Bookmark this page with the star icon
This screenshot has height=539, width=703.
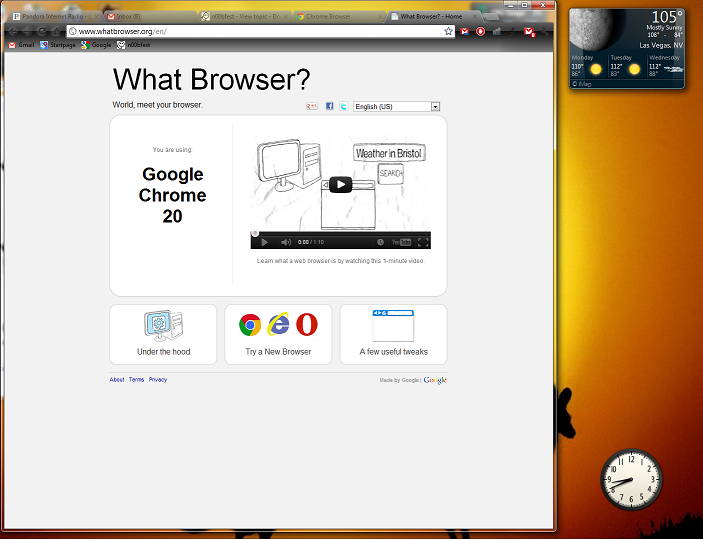pyautogui.click(x=448, y=31)
